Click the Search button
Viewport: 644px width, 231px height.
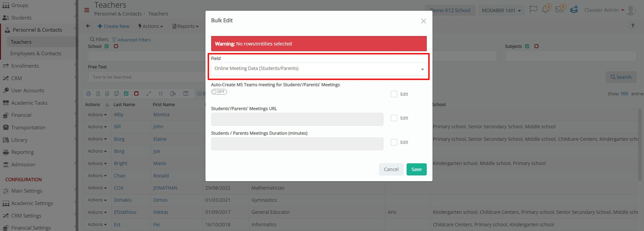pos(621,77)
